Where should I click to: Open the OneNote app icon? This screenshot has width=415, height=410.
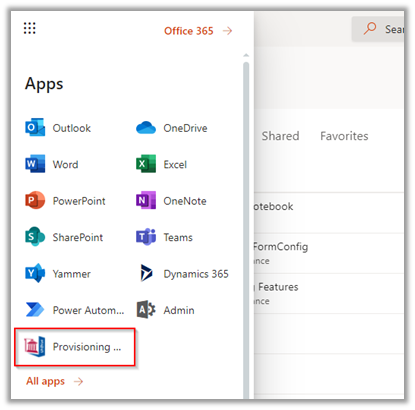click(x=146, y=200)
